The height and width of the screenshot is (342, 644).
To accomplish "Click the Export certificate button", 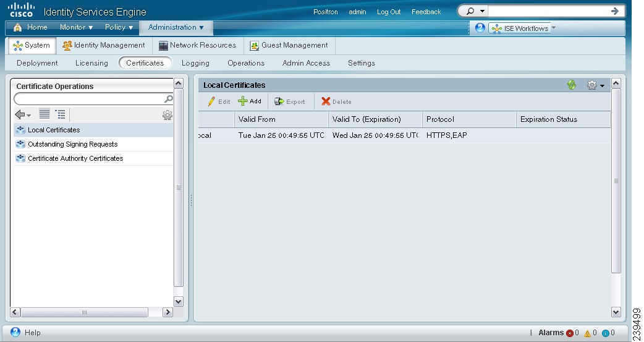I will pyautogui.click(x=290, y=101).
